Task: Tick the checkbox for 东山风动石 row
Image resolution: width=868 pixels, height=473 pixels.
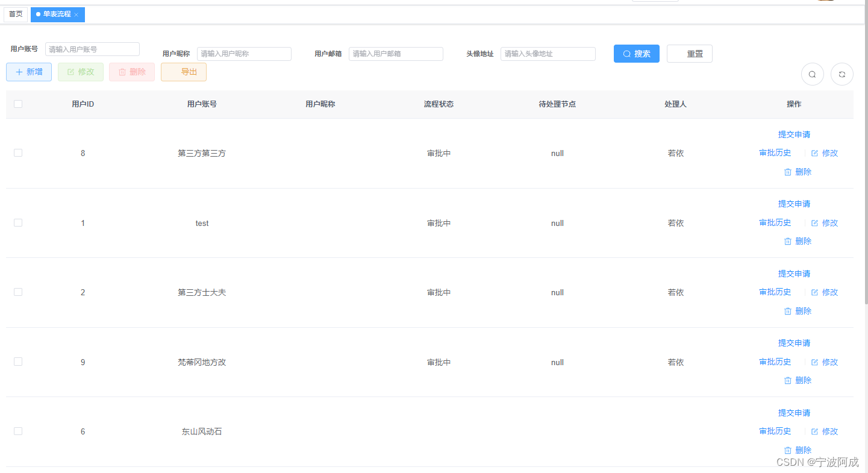Action: click(18, 431)
